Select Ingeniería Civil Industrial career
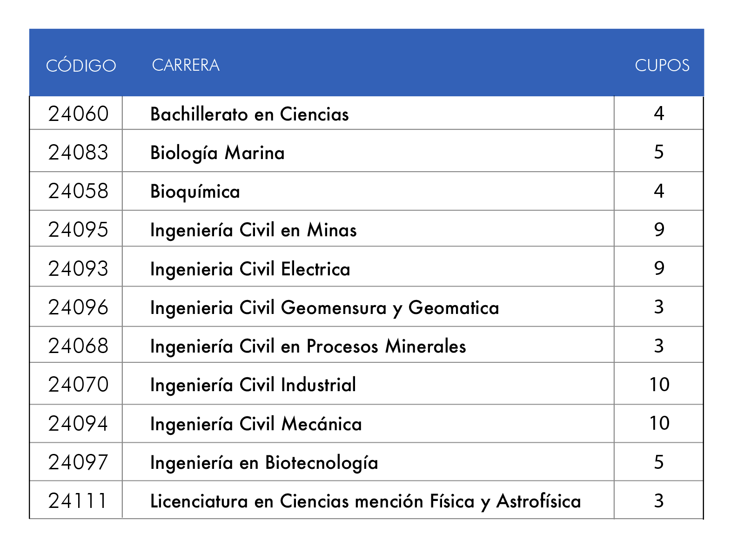Image resolution: width=751 pixels, height=560 pixels. point(253,386)
